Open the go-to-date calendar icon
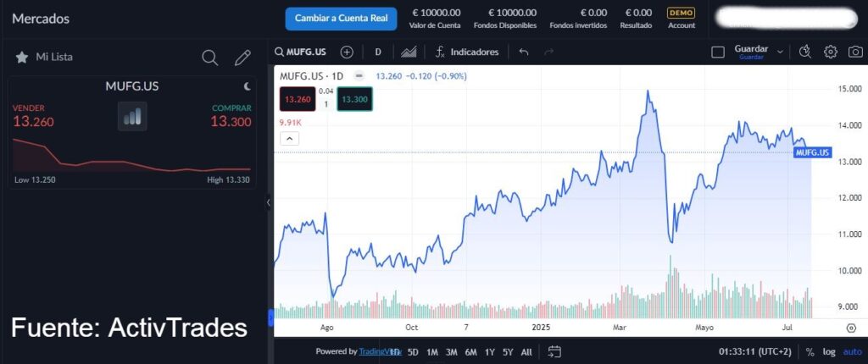The height and width of the screenshot is (364, 868). [x=554, y=351]
